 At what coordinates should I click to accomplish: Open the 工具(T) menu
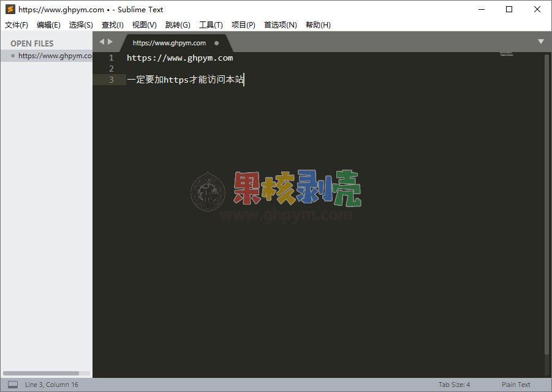click(211, 25)
